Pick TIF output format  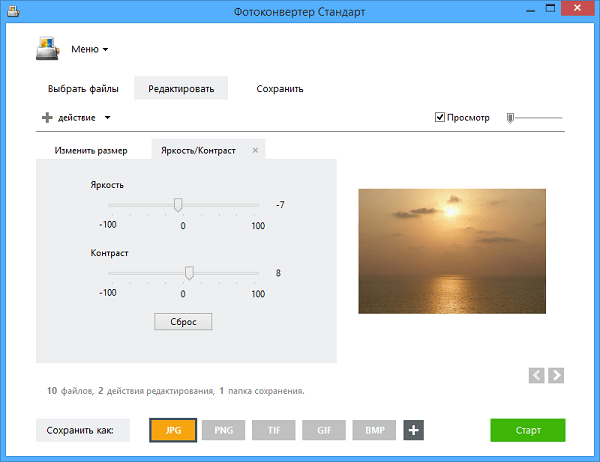[x=273, y=430]
